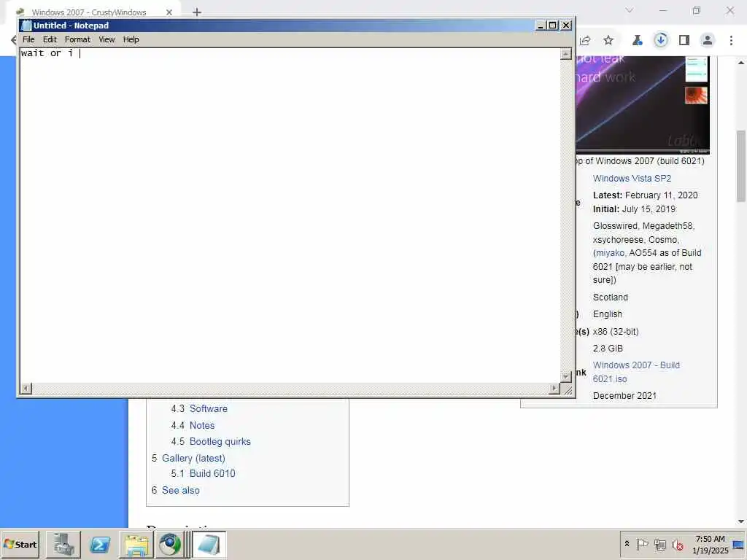The width and height of the screenshot is (747, 560).
Task: Open the network tray icon
Action: (x=659, y=544)
